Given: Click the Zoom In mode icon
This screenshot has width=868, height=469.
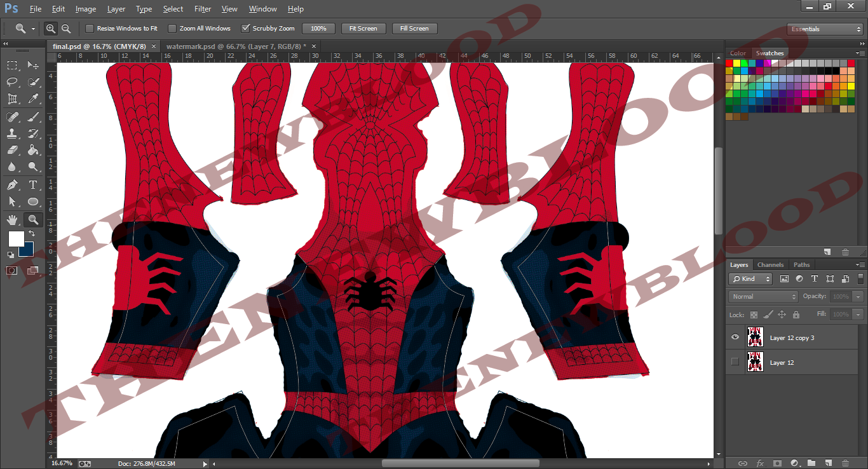Looking at the screenshot, I should point(51,29).
